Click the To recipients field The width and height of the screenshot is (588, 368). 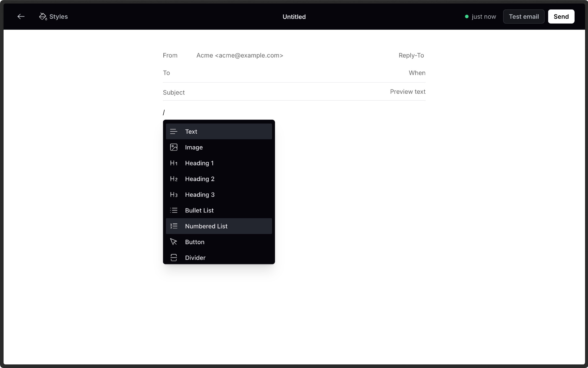click(278, 73)
